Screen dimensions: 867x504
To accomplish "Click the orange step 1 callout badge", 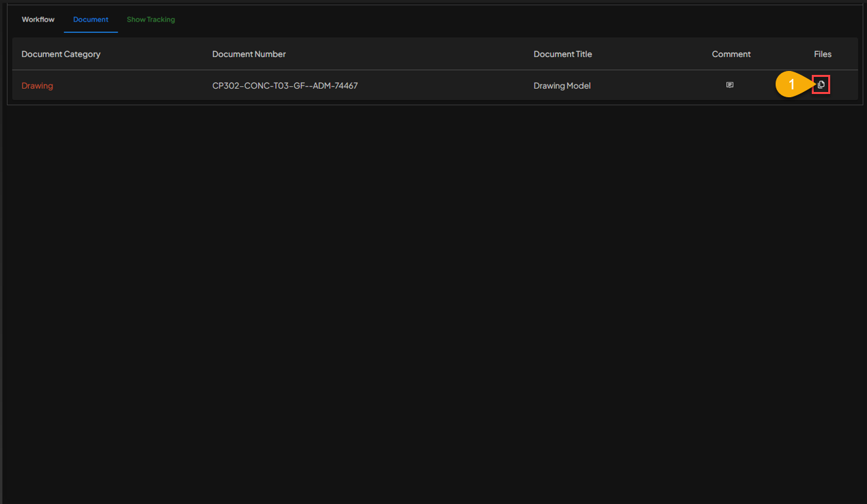I will point(791,85).
